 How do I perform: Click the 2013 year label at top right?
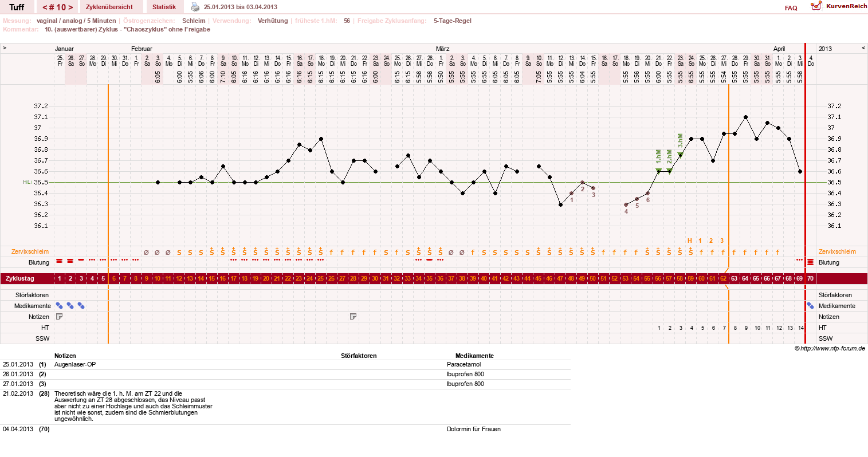[826, 49]
